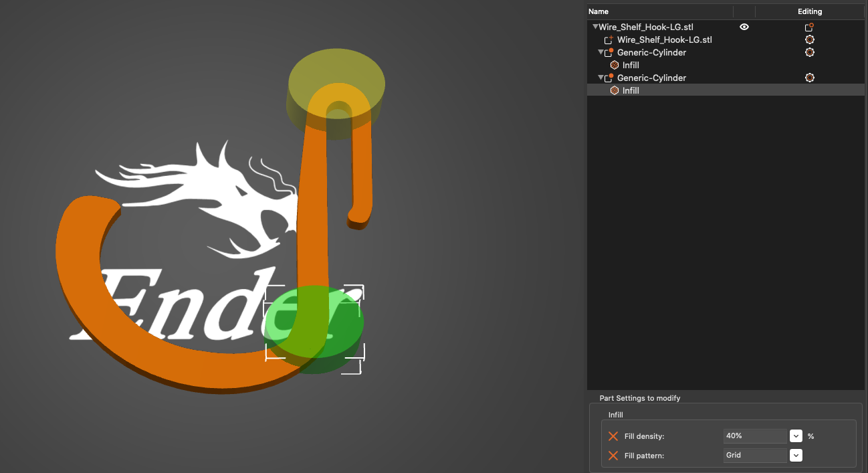Toggle visibility eye of Wire_Shelf_Hook-LG.stl
This screenshot has height=473, width=868.
[744, 27]
